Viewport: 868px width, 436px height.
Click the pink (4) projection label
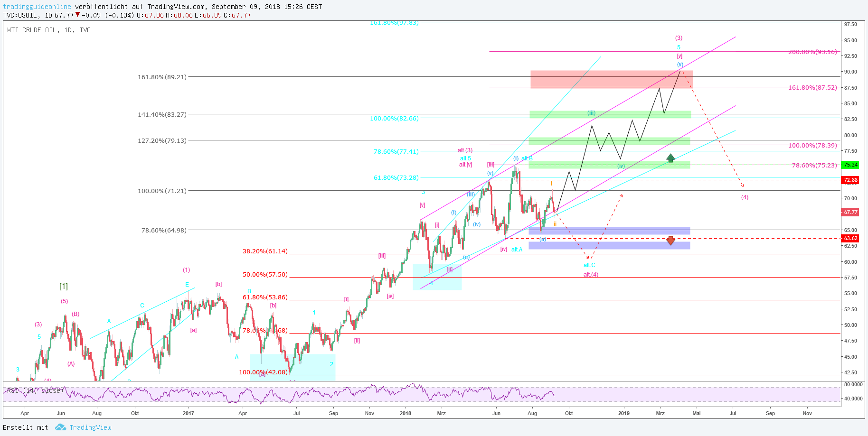coord(745,197)
